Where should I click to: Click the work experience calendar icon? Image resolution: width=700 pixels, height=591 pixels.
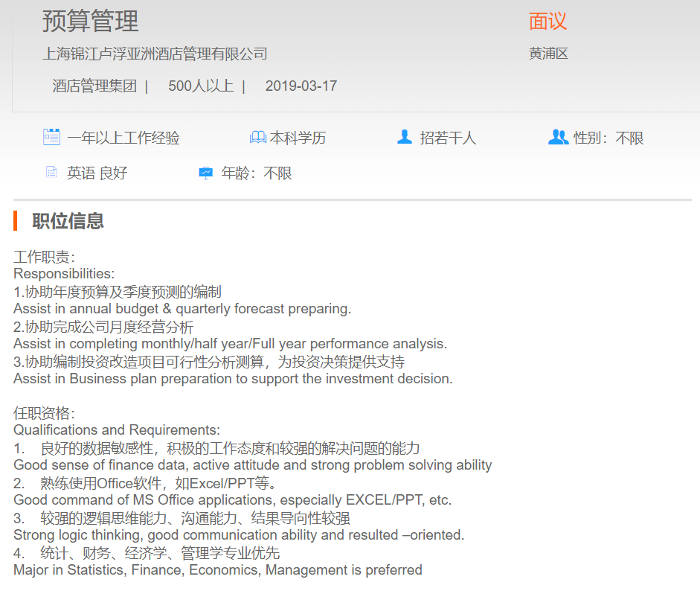point(51,137)
